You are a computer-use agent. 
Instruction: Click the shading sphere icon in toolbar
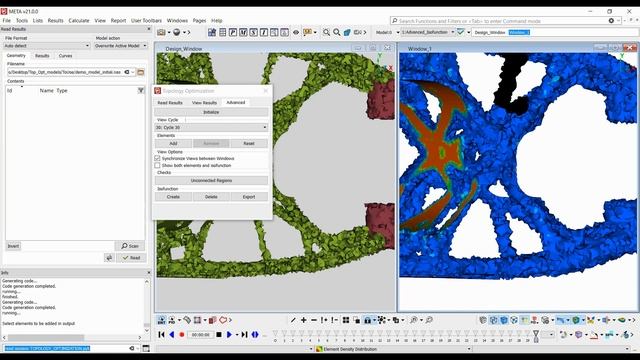(x=176, y=32)
